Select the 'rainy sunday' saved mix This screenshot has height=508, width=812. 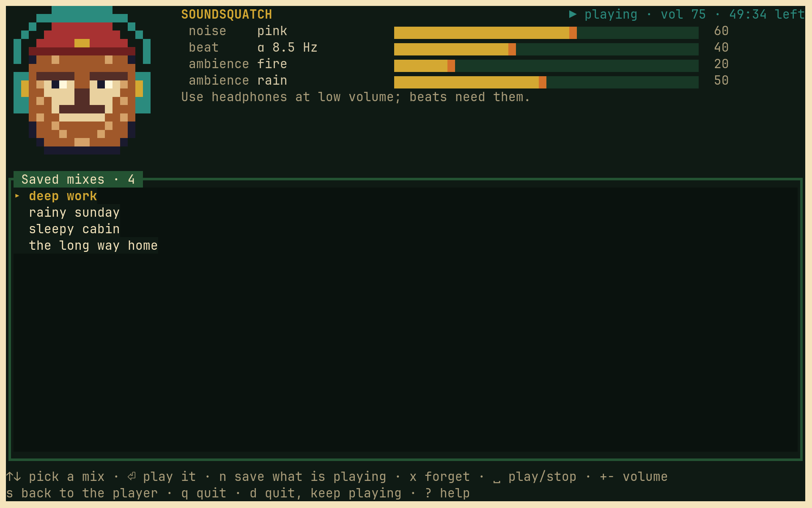point(74,213)
